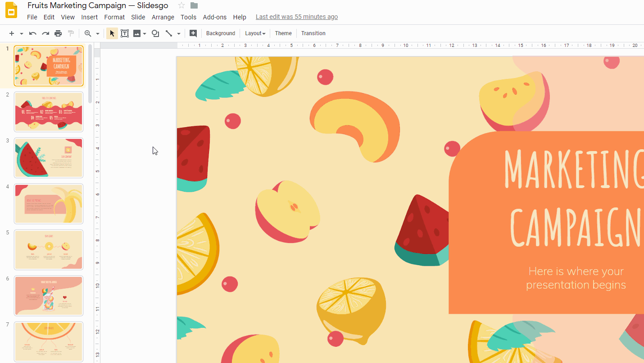Select the shape tool
Viewport: 644px width, 363px height.
point(155,33)
